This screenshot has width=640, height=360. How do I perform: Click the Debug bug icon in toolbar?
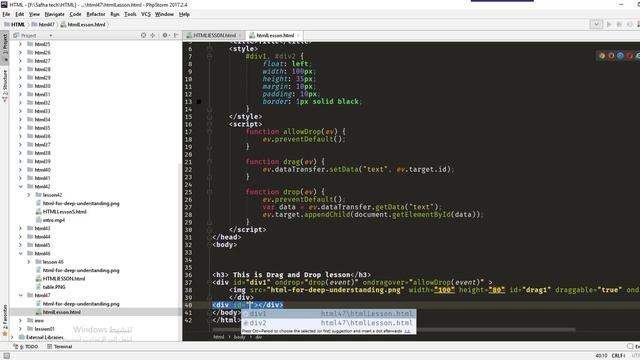click(x=619, y=24)
